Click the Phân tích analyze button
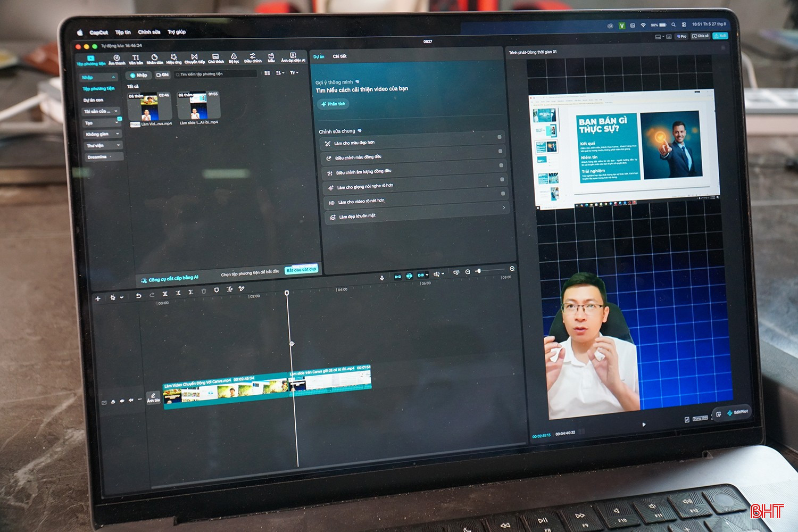This screenshot has height=532, width=798. coord(334,104)
